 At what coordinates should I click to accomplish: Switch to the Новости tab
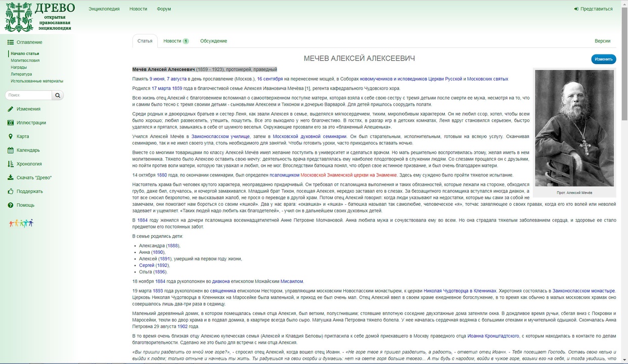point(176,41)
